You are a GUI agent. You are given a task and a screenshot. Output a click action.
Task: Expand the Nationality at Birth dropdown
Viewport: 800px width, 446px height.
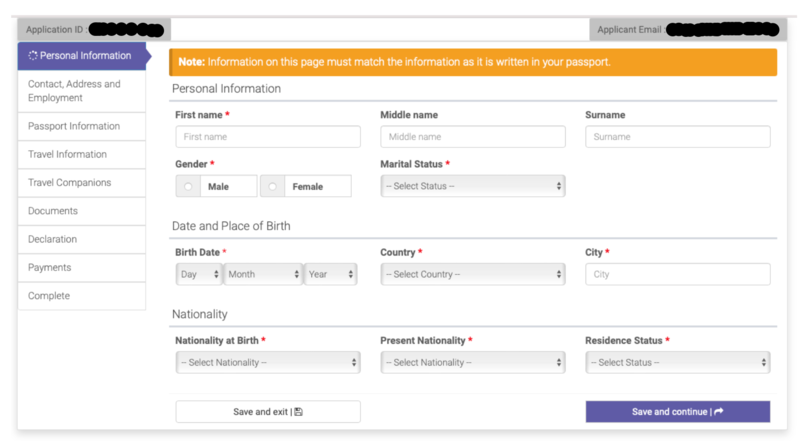(x=267, y=362)
